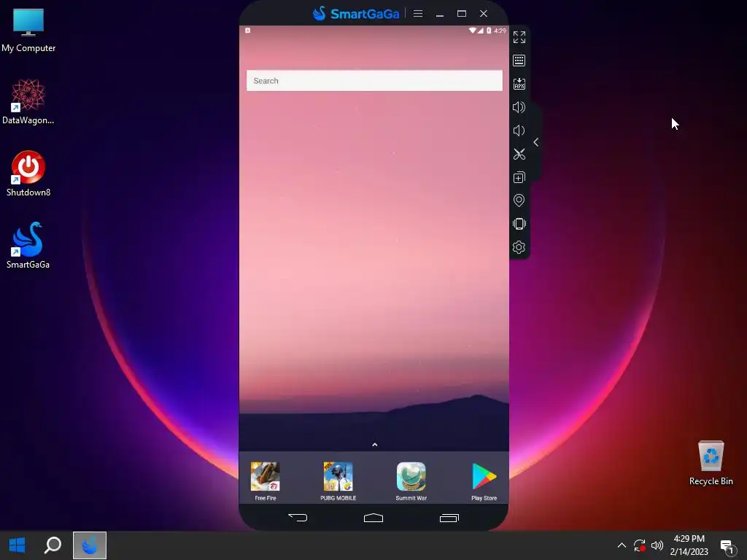The image size is (747, 560).
Task: Click the install APK icon
Action: (519, 84)
